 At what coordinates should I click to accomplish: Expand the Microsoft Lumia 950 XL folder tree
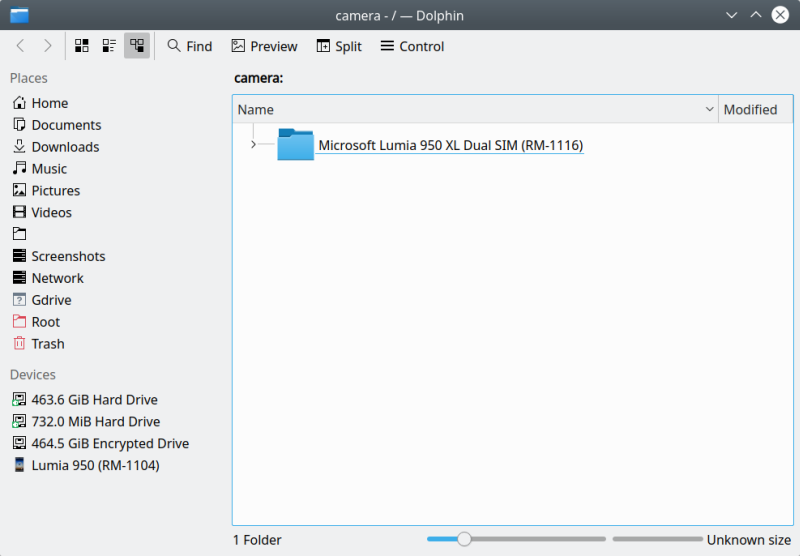[x=253, y=145]
